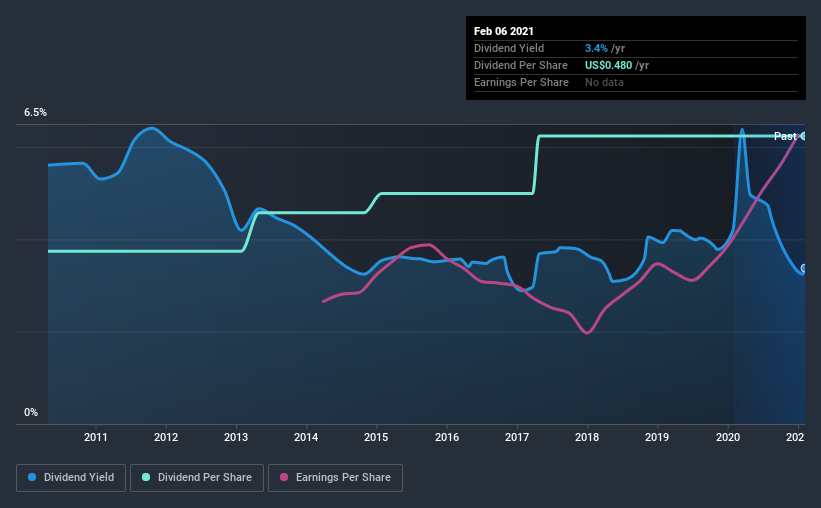Click the 6.5% y-axis label
This screenshot has width=821, height=508.
35,113
